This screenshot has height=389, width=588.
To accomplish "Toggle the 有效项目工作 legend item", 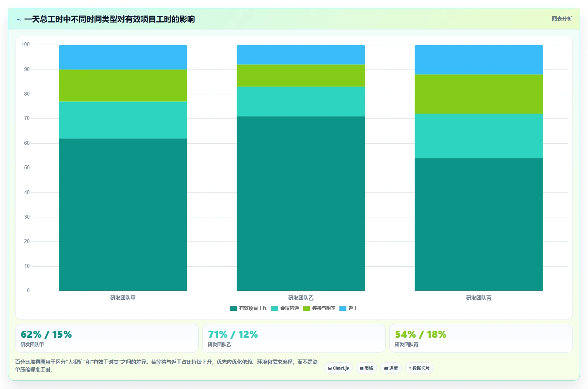I will click(x=249, y=308).
